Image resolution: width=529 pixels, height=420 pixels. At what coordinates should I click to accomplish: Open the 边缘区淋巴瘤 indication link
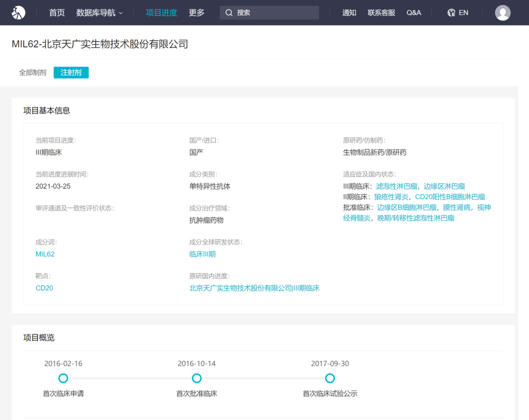point(444,186)
